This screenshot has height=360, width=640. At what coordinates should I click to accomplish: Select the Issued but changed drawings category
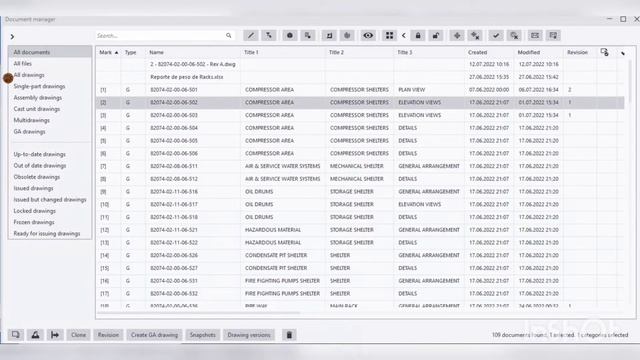(50, 200)
